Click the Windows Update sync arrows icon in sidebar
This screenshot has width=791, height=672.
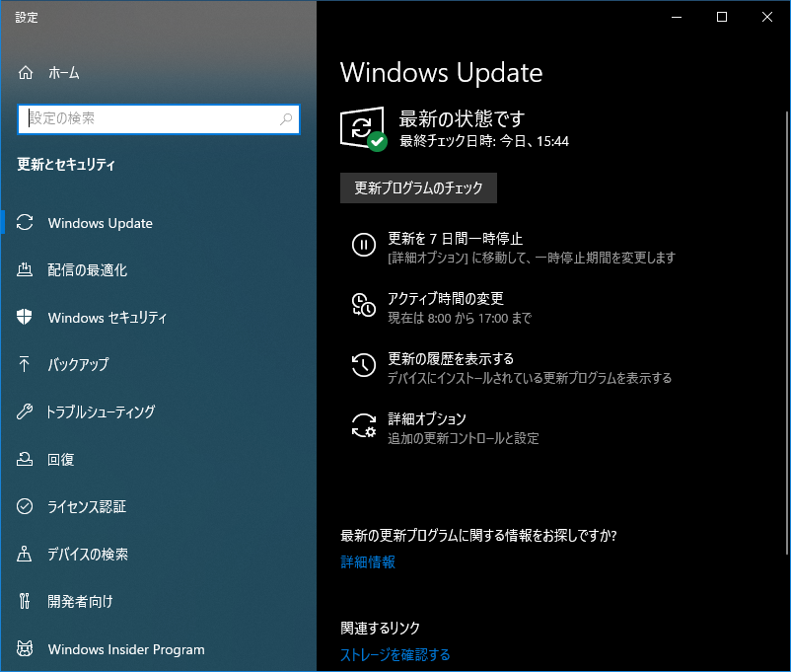click(25, 223)
